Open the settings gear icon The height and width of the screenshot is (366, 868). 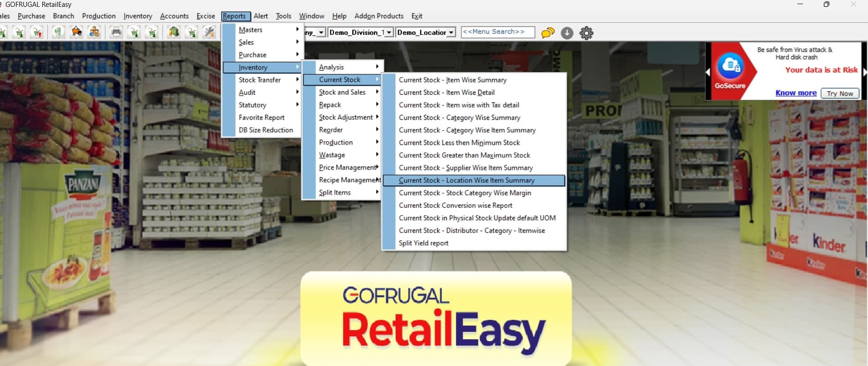click(x=586, y=33)
